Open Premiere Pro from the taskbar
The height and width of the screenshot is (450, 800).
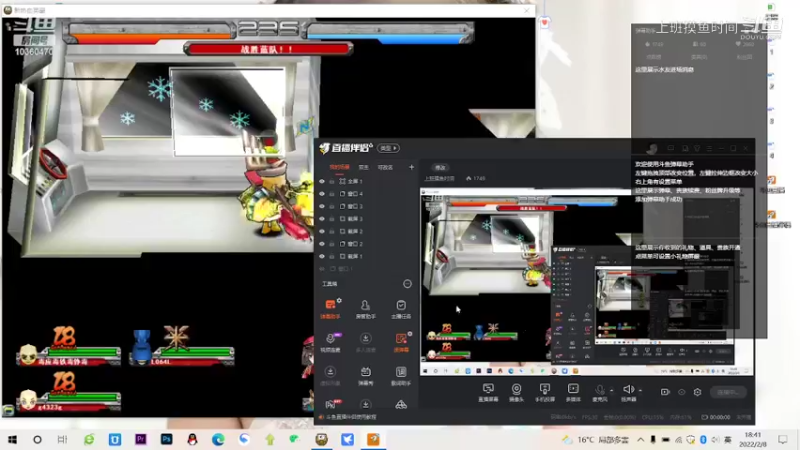(x=141, y=439)
